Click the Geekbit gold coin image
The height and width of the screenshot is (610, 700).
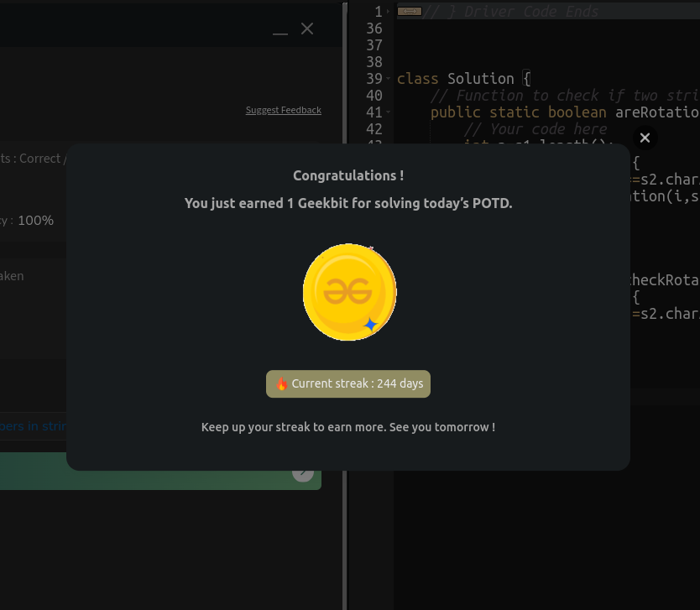[x=349, y=292]
